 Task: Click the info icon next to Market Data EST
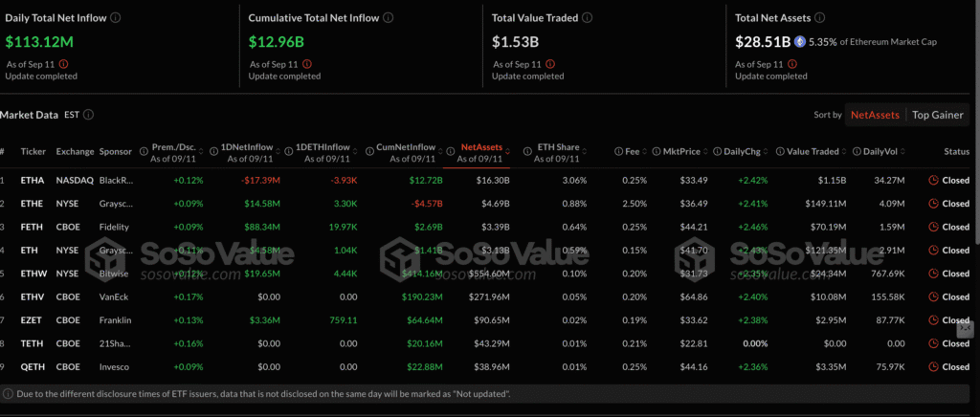(x=88, y=115)
